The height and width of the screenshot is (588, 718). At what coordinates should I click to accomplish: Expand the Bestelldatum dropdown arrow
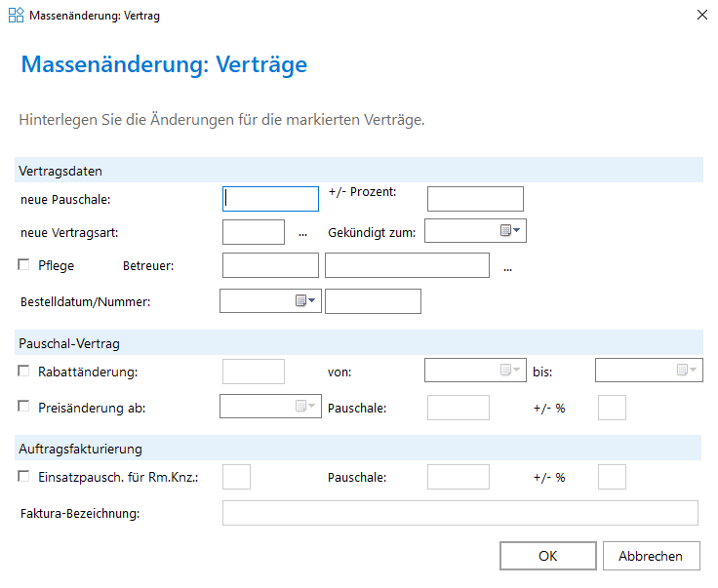[x=312, y=300]
